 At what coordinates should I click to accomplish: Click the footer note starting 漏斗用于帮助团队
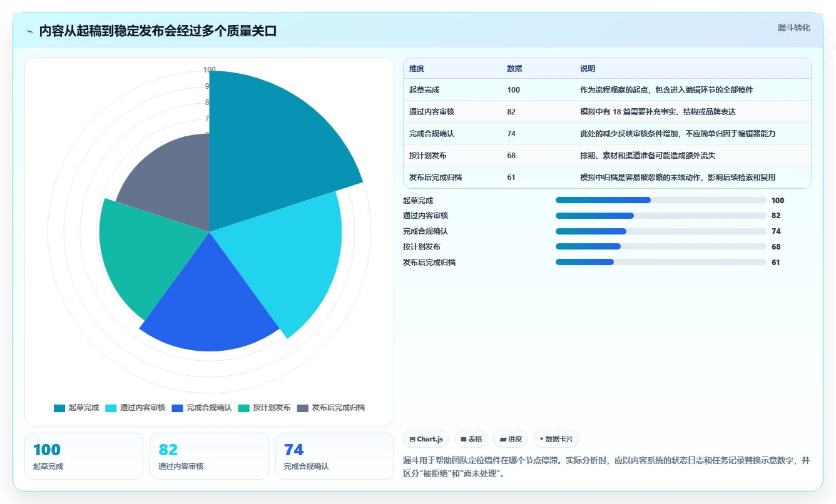pos(606,466)
